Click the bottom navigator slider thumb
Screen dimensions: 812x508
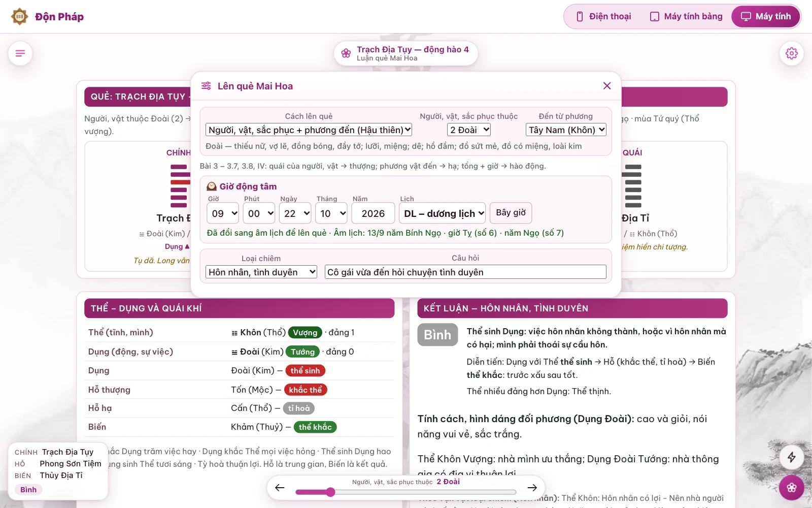330,492
